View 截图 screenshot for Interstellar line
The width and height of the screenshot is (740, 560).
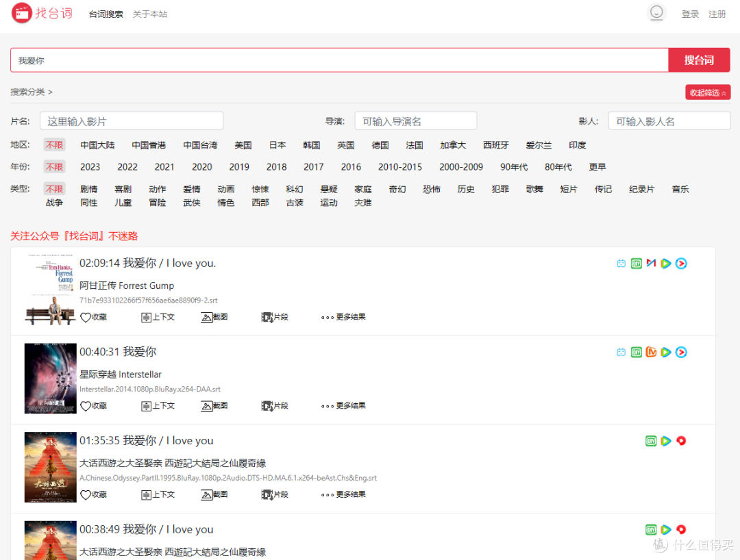tap(214, 406)
